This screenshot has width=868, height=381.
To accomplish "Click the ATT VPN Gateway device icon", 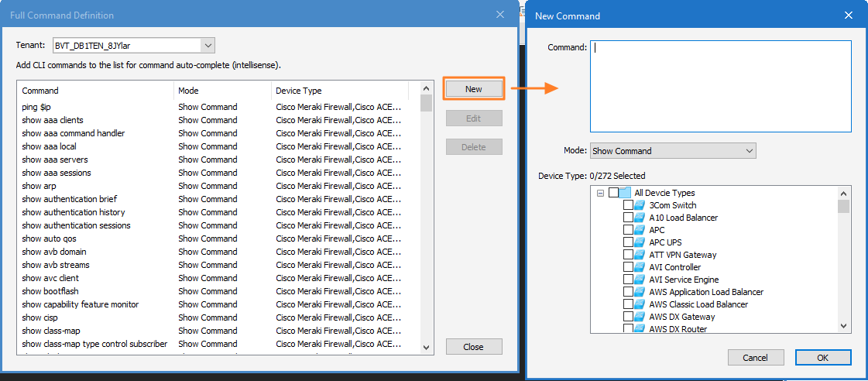I will coord(640,255).
